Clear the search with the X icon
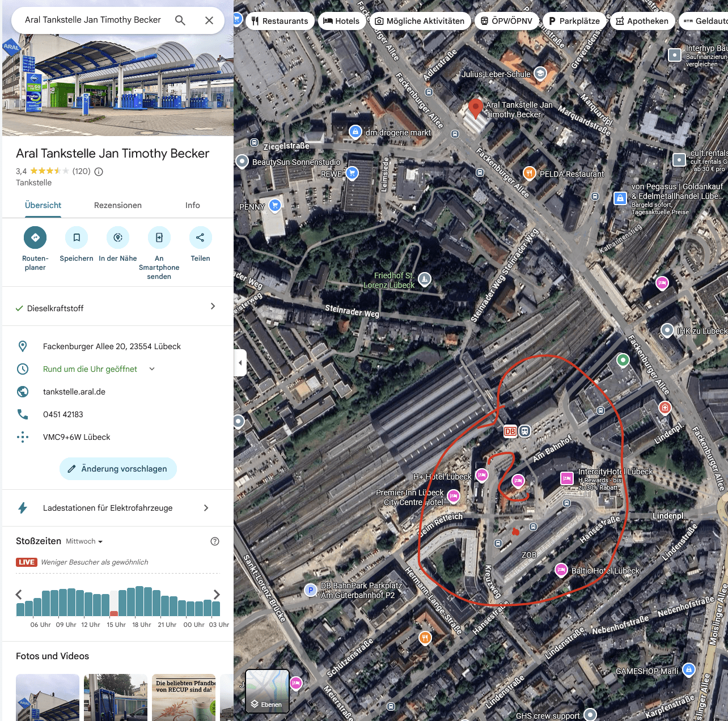 point(209,20)
